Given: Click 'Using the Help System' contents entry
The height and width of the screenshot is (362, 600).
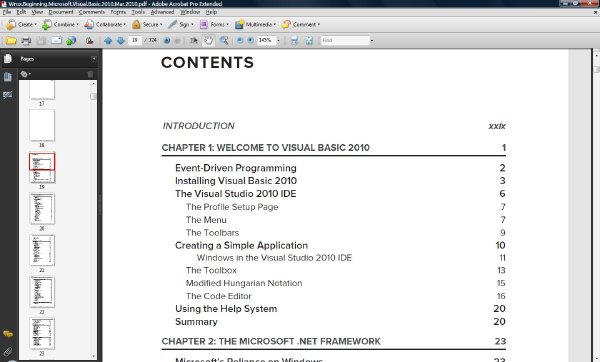Looking at the screenshot, I should point(226,309).
